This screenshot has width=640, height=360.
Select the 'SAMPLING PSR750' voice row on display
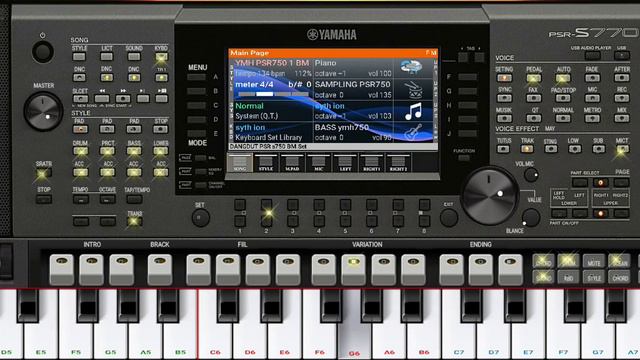[x=353, y=89]
